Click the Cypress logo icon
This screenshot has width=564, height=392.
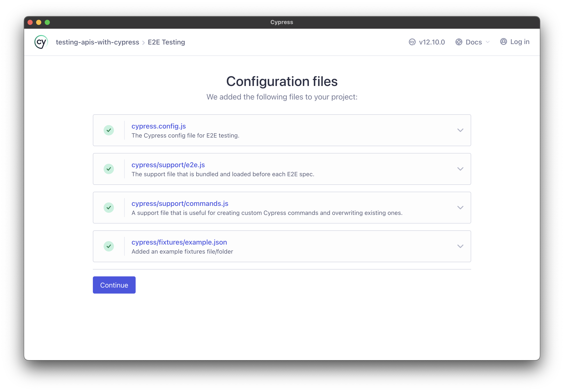(41, 42)
